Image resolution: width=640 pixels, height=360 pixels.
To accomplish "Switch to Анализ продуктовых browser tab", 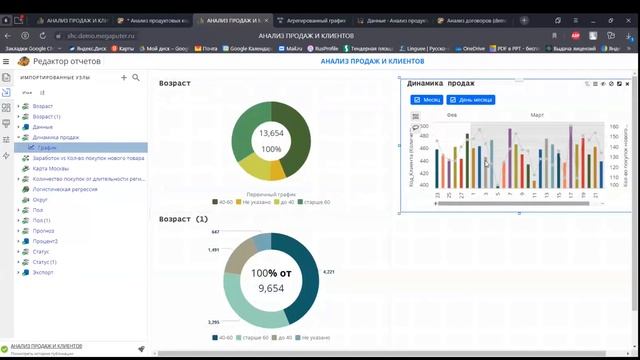I will pyautogui.click(x=152, y=20).
